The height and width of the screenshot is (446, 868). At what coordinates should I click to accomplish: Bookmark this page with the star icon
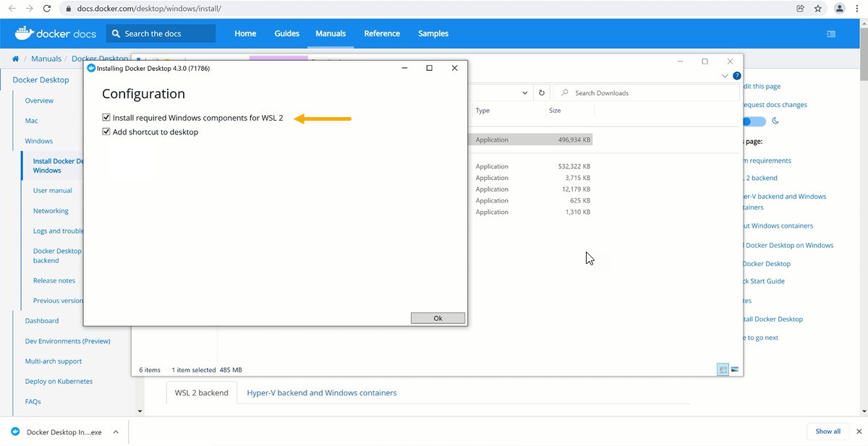coord(818,9)
